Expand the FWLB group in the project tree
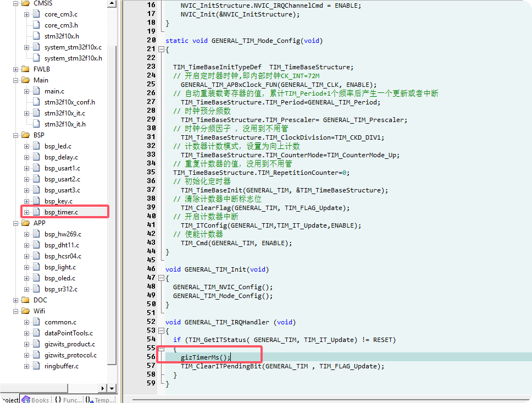The width and height of the screenshot is (532, 403). (15, 69)
